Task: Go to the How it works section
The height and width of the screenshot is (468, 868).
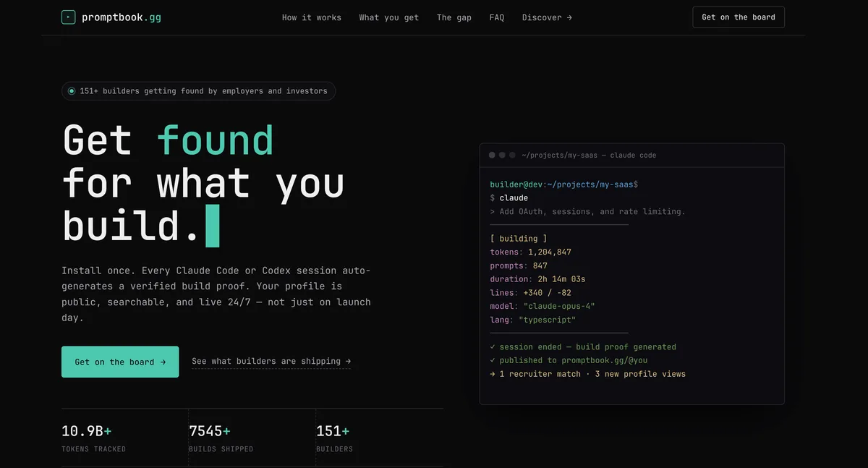Action: pos(312,17)
